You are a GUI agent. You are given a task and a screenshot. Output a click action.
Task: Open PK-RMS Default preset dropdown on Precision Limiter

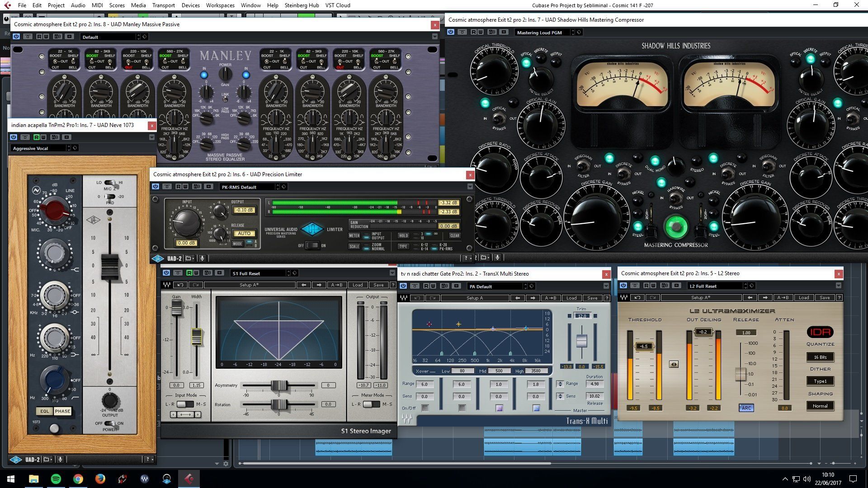tap(250, 187)
